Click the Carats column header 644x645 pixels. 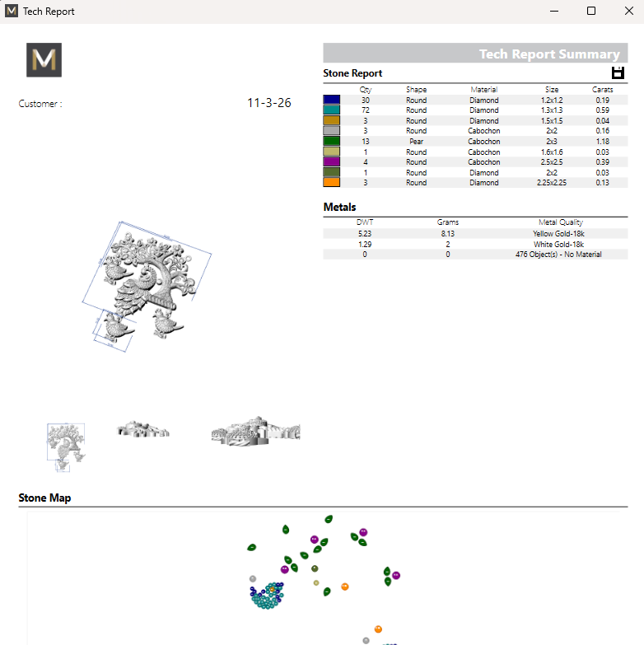point(602,89)
